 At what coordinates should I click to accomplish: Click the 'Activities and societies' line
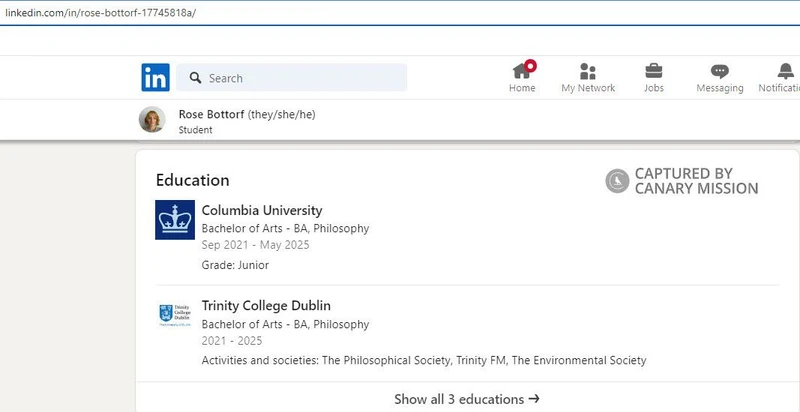tap(424, 360)
